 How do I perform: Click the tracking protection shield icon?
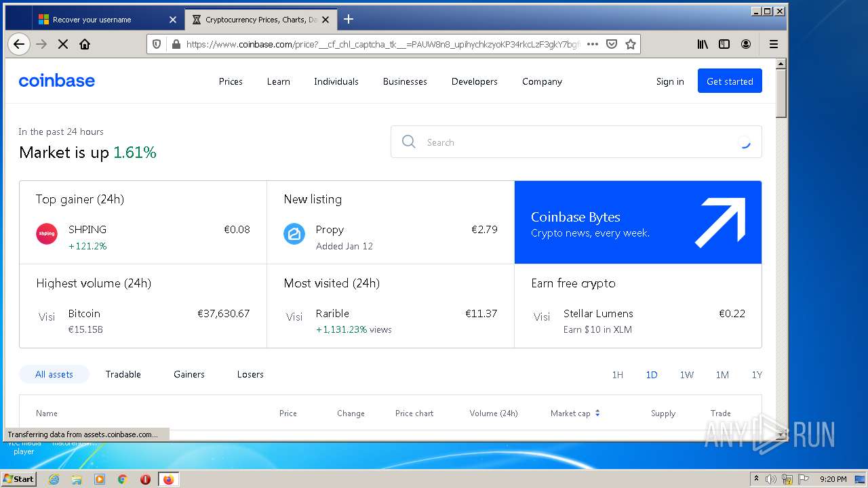click(x=157, y=44)
